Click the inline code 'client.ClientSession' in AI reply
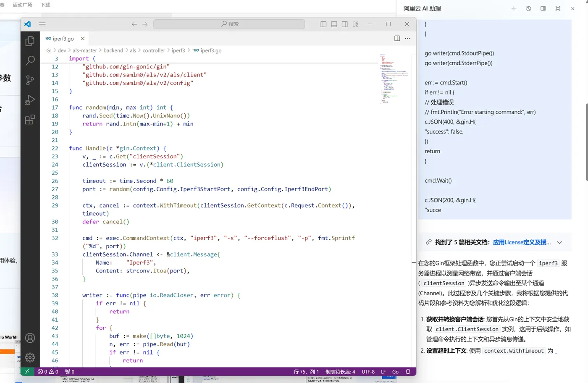The image size is (588, 383). 467,329
